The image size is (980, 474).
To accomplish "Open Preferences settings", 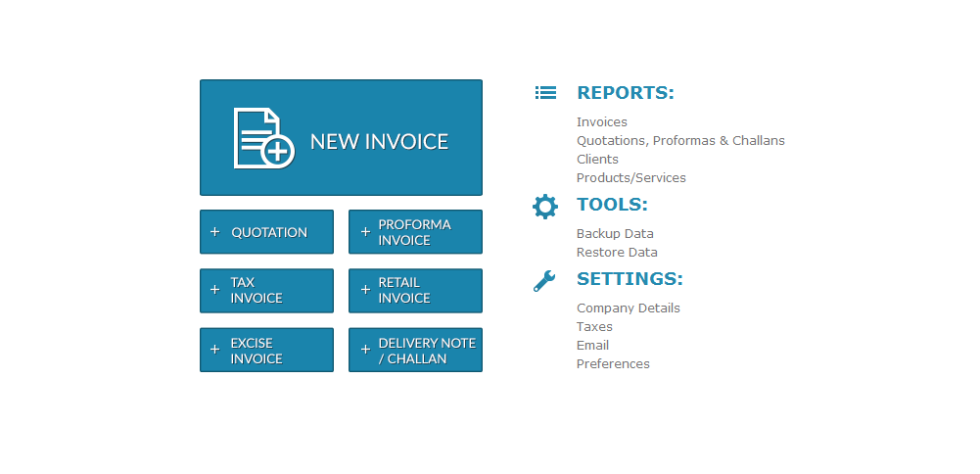I will [x=613, y=364].
